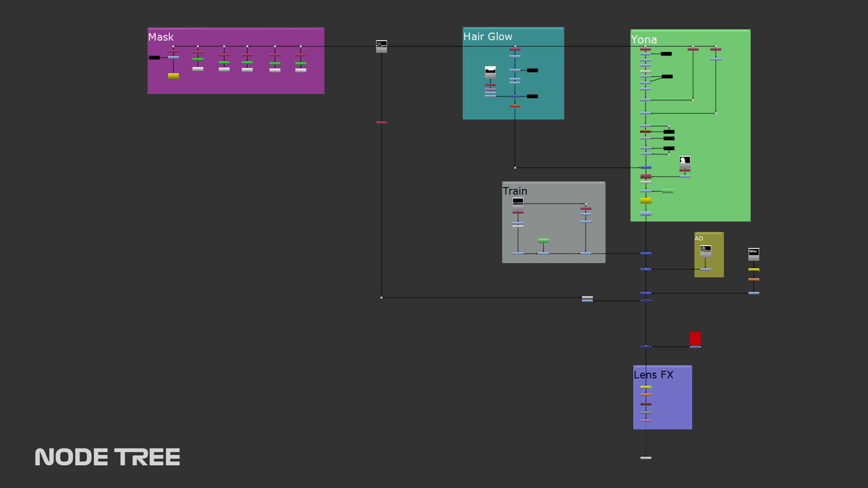Select the Lens FX backdrop label

coord(653,375)
